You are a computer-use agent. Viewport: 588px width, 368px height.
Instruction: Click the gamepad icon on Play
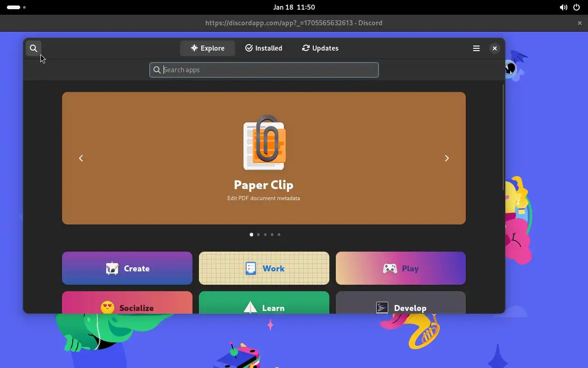[x=390, y=269]
